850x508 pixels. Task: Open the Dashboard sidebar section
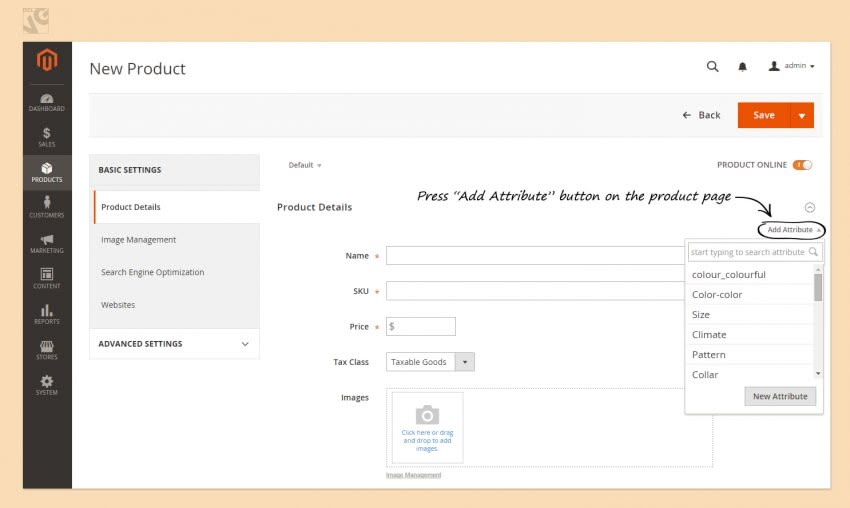coord(47,102)
